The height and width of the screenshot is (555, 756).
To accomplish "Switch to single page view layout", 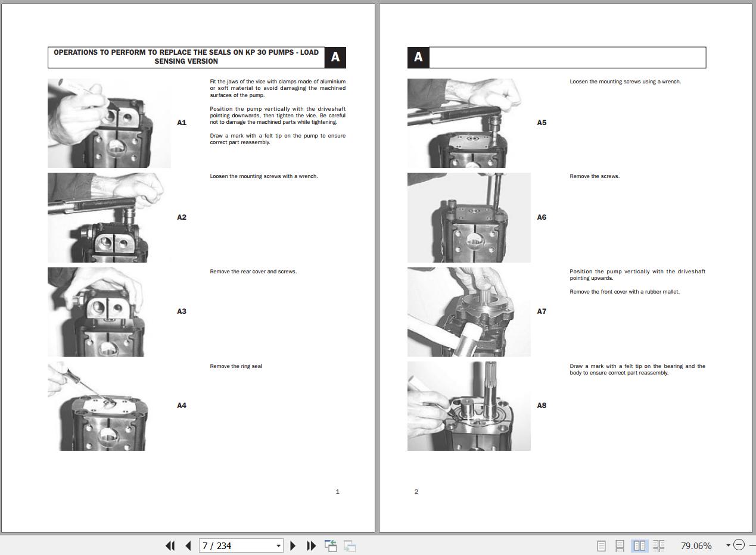I will click(x=601, y=545).
